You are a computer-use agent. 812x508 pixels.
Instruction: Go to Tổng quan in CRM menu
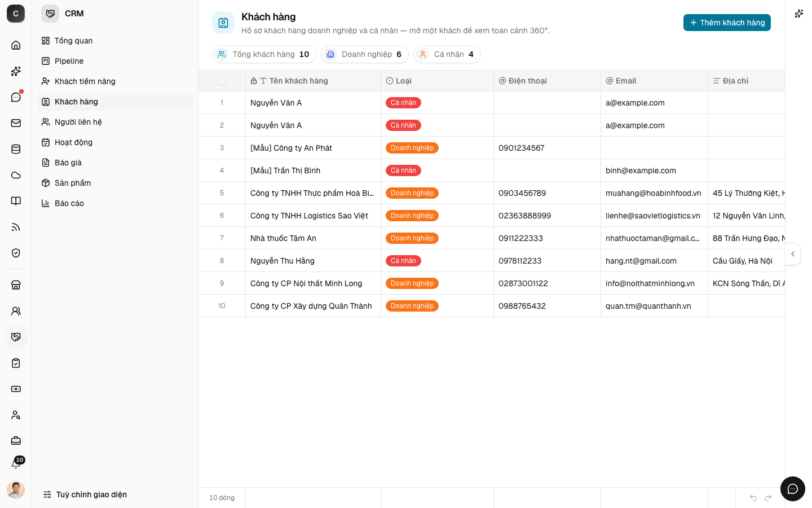[x=115, y=41]
